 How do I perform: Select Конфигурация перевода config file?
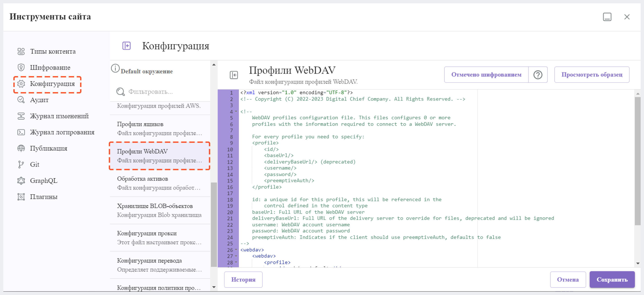(160, 265)
